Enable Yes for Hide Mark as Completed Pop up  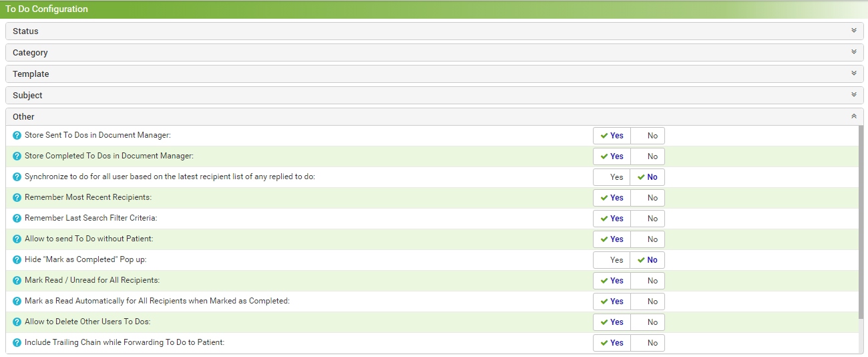(612, 260)
